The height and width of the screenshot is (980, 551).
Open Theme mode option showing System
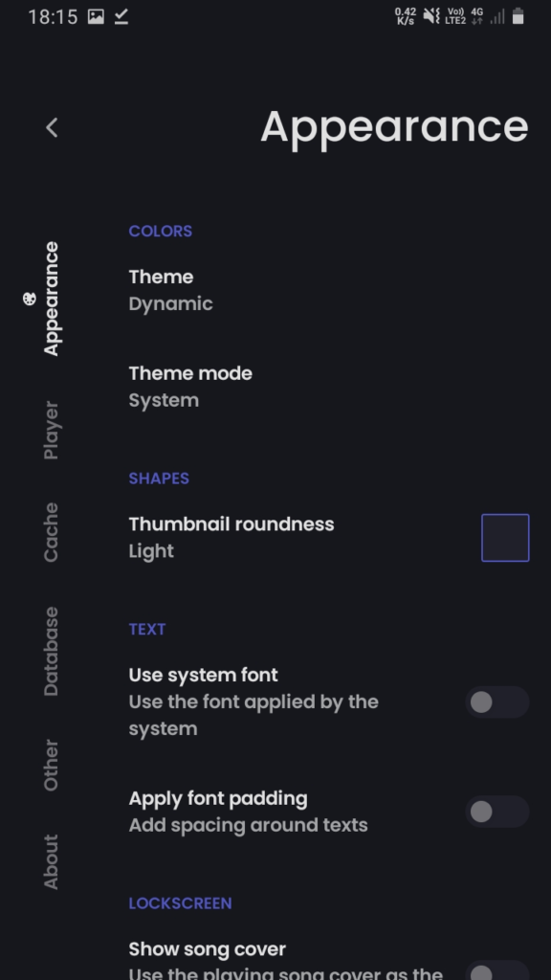(x=329, y=387)
